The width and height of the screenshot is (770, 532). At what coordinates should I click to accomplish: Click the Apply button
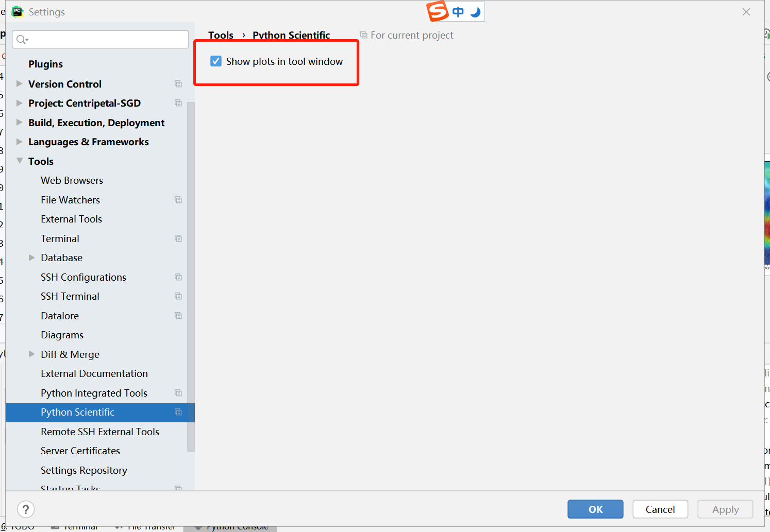(x=725, y=509)
